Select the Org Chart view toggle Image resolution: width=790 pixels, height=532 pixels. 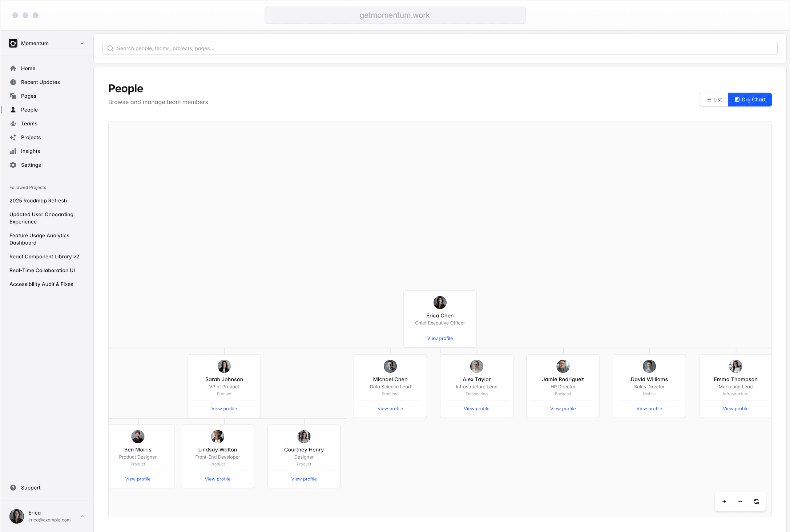pyautogui.click(x=750, y=100)
